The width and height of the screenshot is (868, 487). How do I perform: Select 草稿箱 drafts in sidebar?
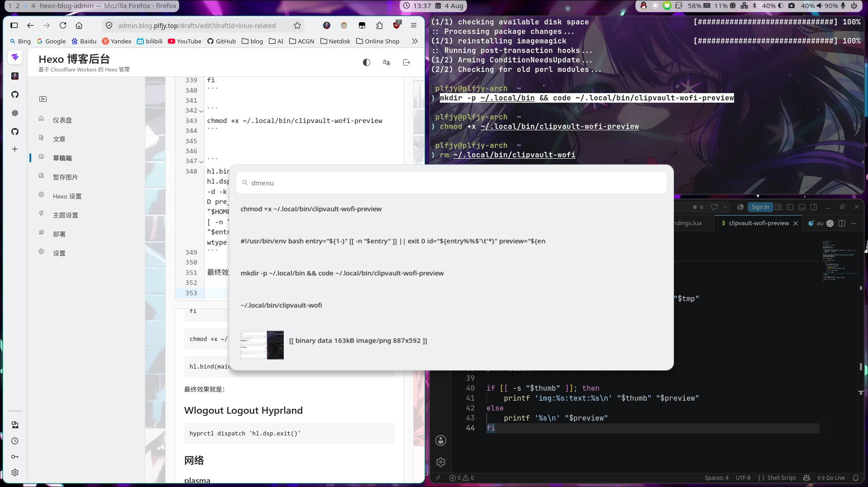pyautogui.click(x=62, y=158)
